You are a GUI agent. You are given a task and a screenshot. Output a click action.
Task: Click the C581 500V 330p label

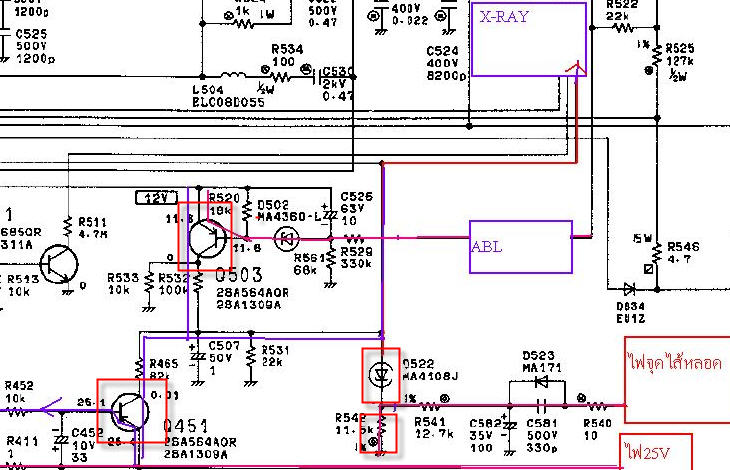(542, 436)
